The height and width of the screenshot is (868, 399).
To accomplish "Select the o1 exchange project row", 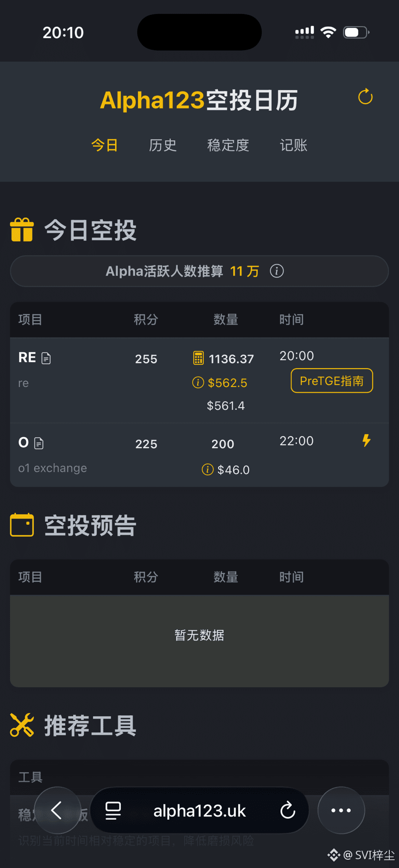I will click(199, 455).
